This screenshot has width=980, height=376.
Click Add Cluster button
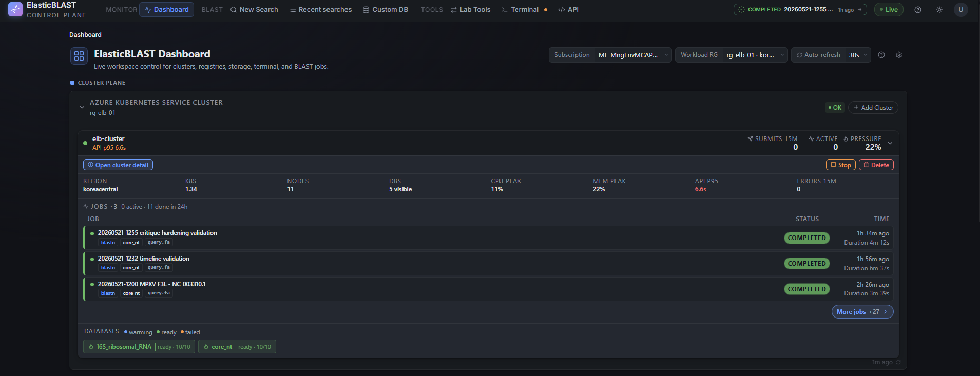[873, 108]
